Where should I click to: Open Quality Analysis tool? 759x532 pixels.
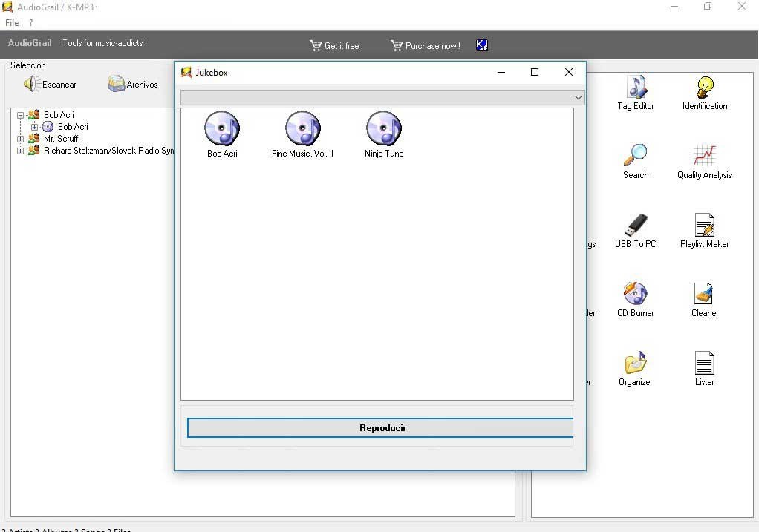tap(704, 157)
